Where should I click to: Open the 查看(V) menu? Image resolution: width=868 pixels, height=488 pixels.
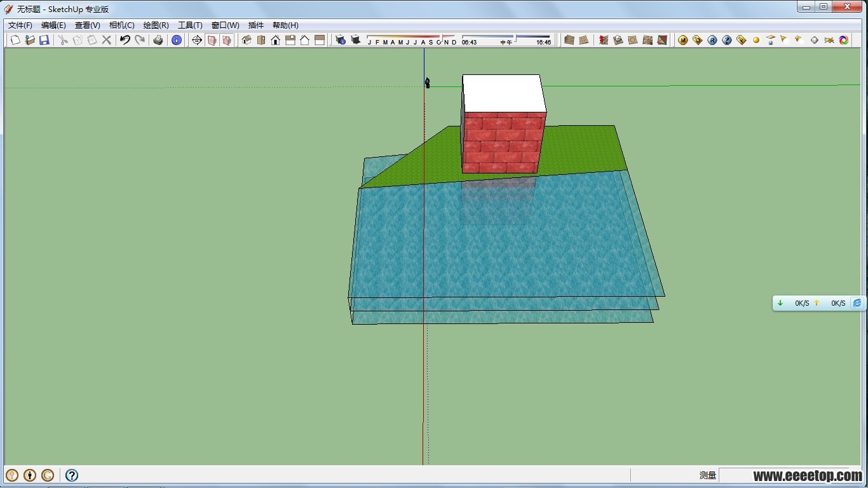coord(88,25)
